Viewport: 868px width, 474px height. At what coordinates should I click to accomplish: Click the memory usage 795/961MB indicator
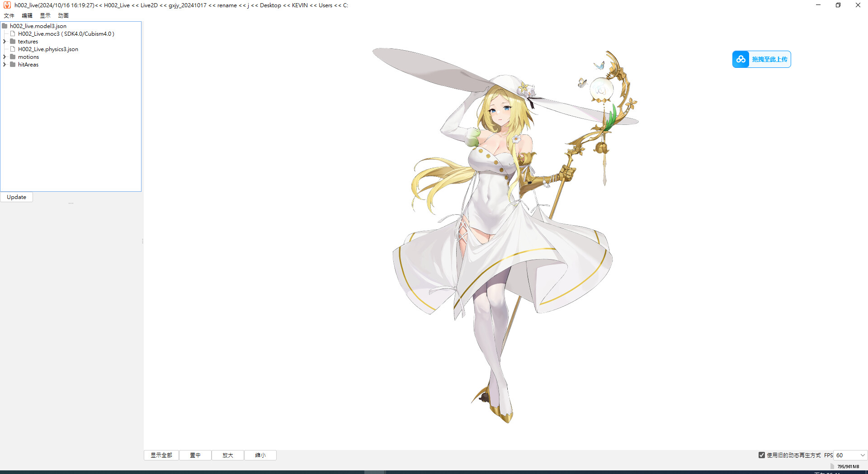848,466
